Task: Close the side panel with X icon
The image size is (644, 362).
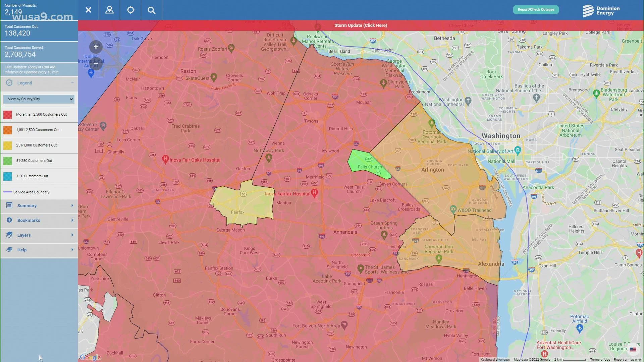Action: [88, 10]
